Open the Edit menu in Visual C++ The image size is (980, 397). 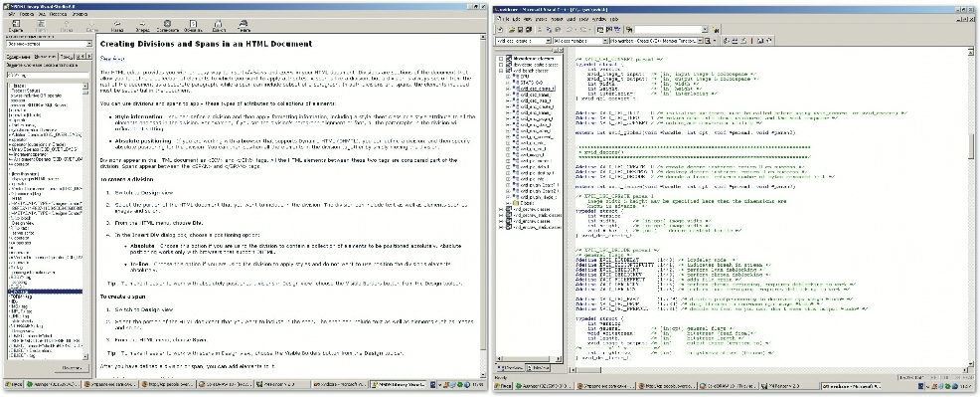pos(515,19)
